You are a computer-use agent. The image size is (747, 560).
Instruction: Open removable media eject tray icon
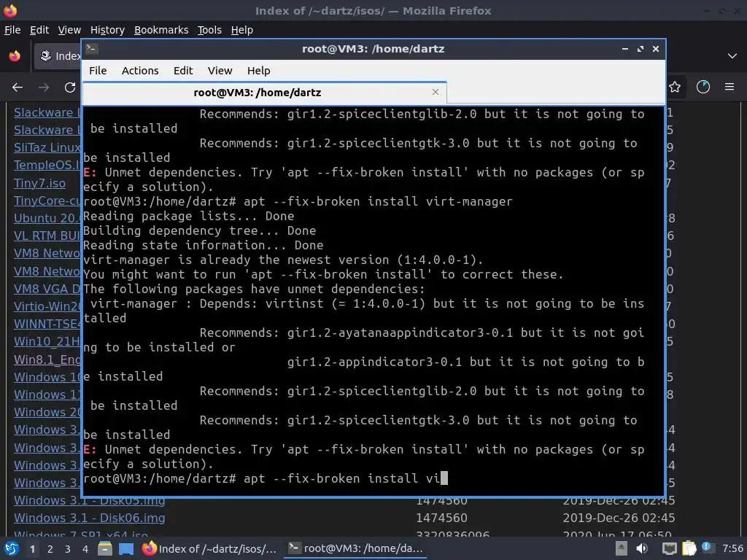(x=621, y=548)
